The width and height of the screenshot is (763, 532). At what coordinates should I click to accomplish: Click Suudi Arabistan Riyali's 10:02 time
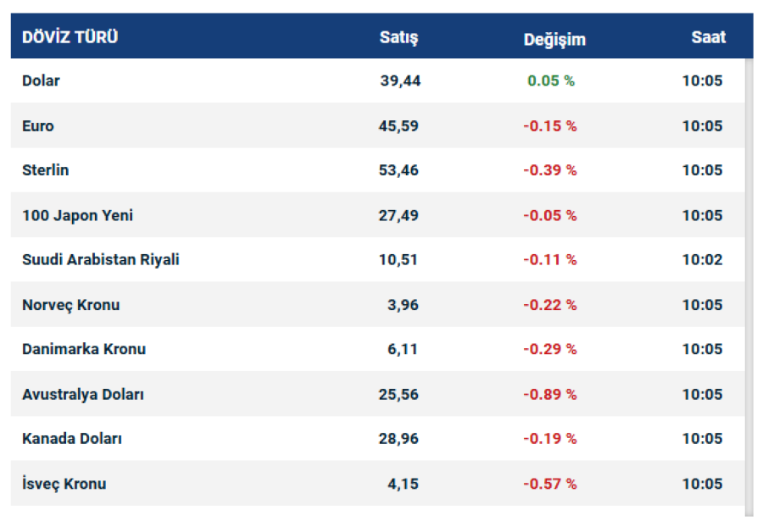[x=702, y=260]
